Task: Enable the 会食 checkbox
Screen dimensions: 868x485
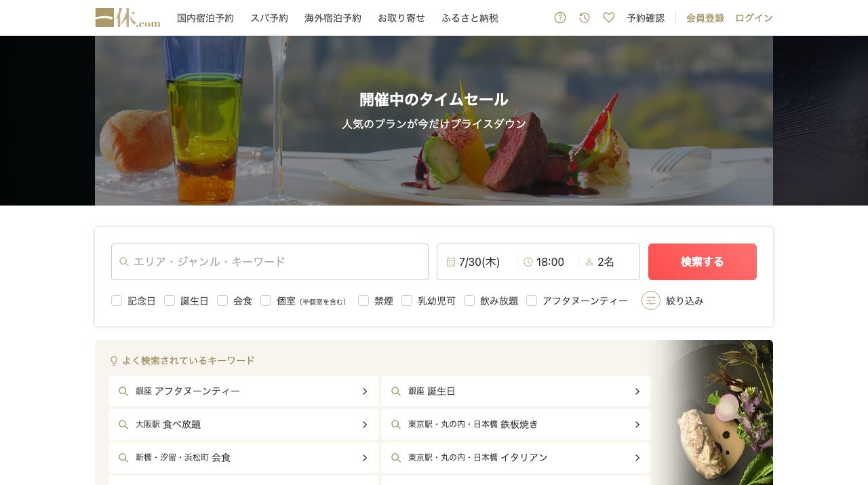Action: [x=222, y=300]
